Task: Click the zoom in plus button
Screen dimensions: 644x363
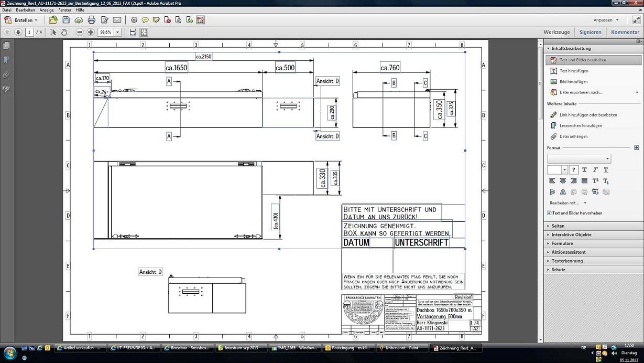Action: (x=91, y=32)
